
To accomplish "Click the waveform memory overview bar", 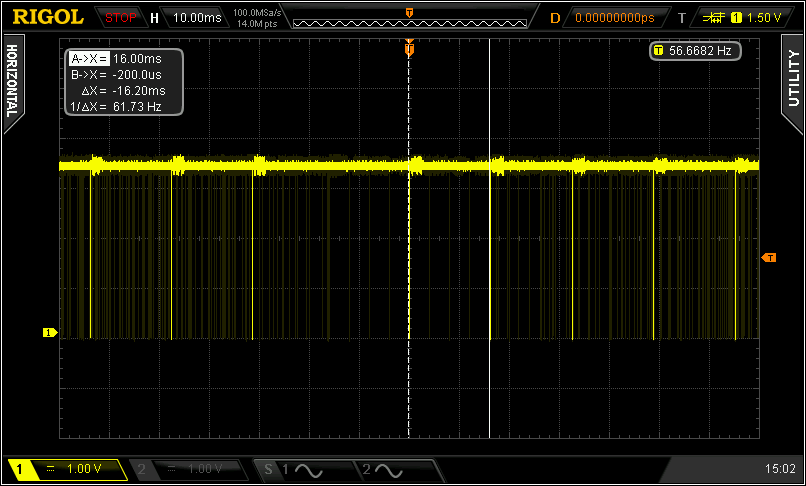I will point(410,23).
